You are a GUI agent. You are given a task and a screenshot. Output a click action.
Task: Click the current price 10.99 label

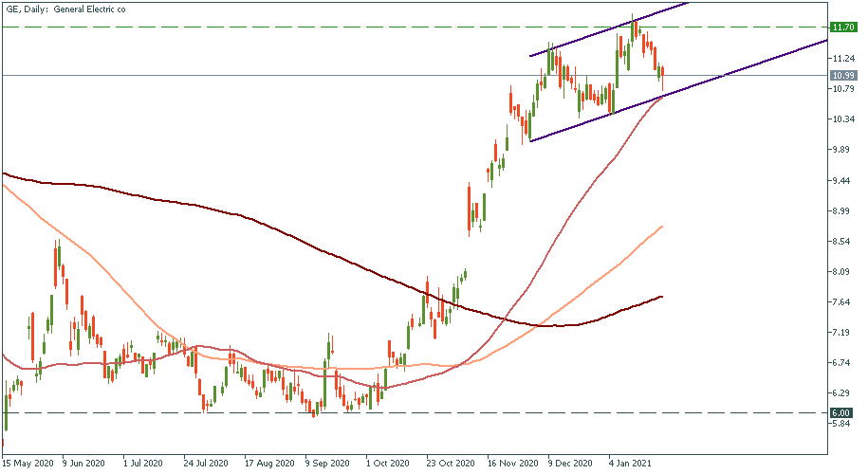(x=842, y=75)
